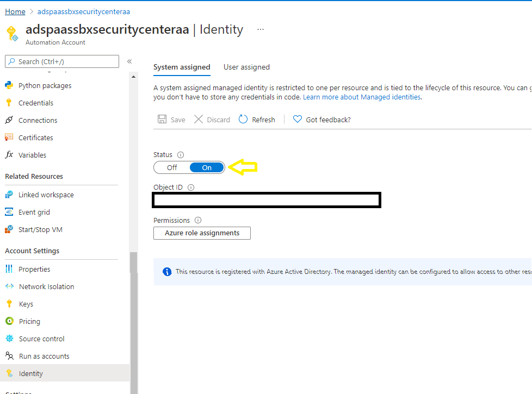Click the Credentials key icon
Viewport: 532px width, 394px height.
coord(9,103)
